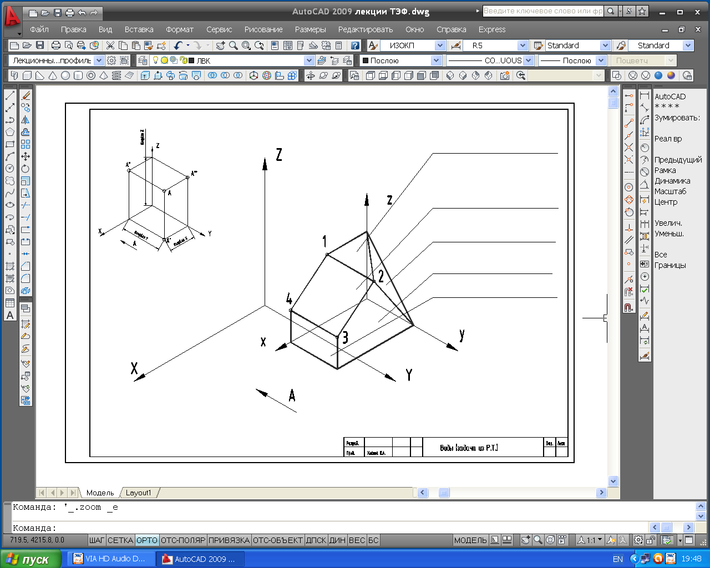Open the Послою color dropdown
The image size is (710, 568).
point(436,60)
